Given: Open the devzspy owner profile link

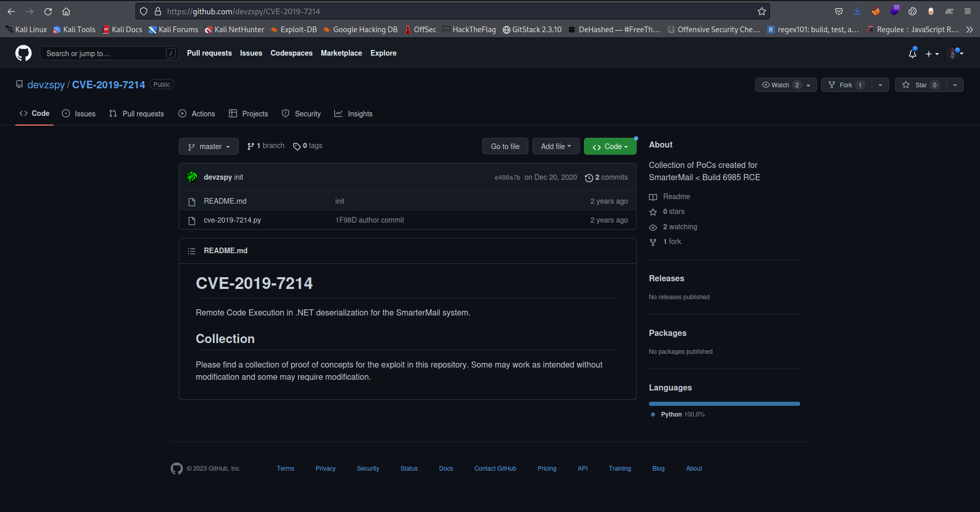Looking at the screenshot, I should point(46,85).
